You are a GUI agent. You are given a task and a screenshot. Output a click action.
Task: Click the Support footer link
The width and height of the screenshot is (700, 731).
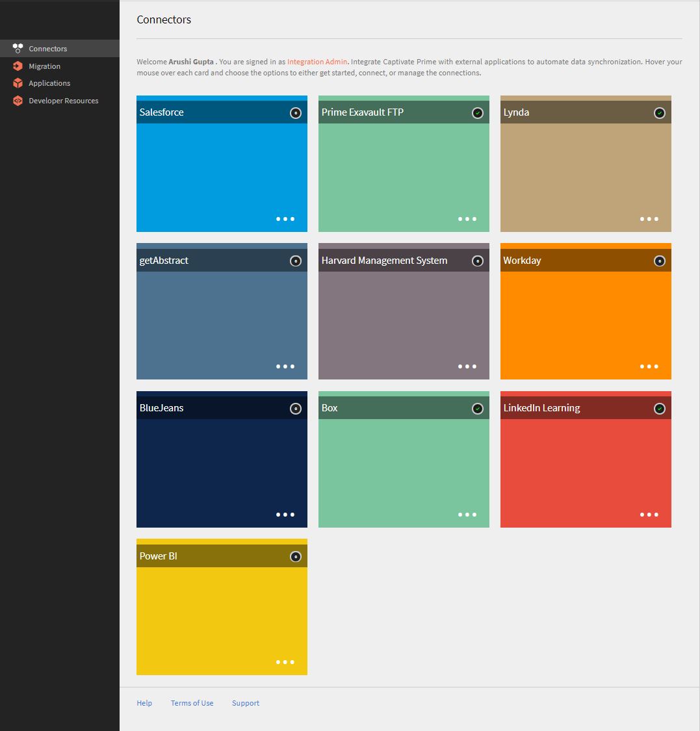(x=246, y=703)
